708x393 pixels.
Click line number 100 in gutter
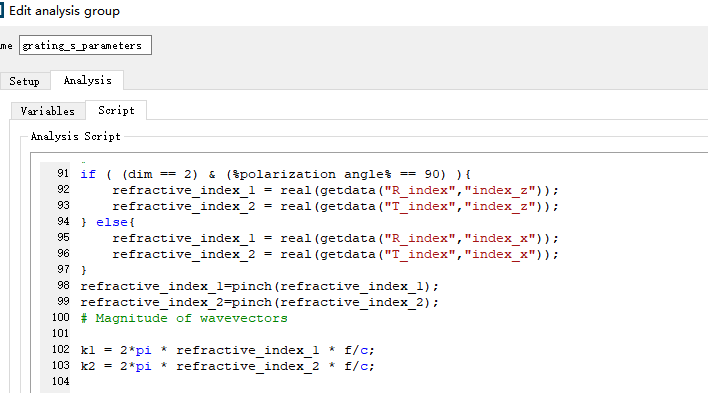[x=61, y=317]
